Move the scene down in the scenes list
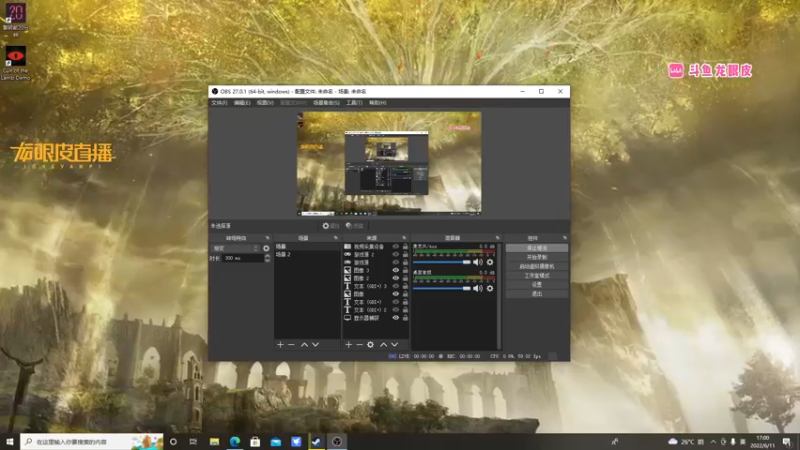The image size is (800, 450). coord(315,345)
